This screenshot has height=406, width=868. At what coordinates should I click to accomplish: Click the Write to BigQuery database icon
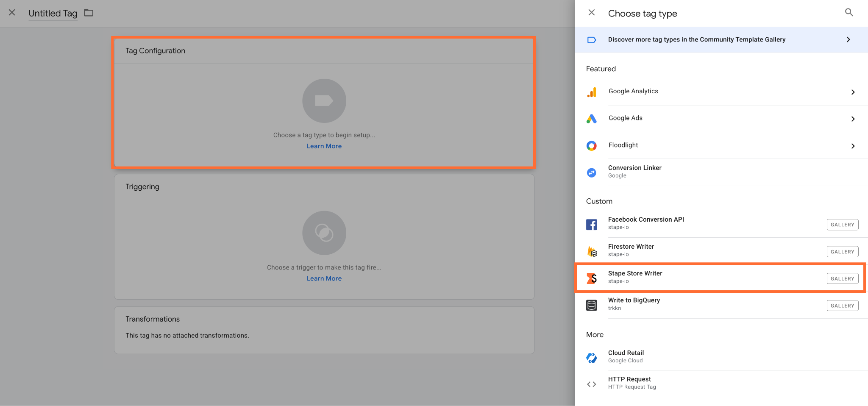click(x=592, y=305)
